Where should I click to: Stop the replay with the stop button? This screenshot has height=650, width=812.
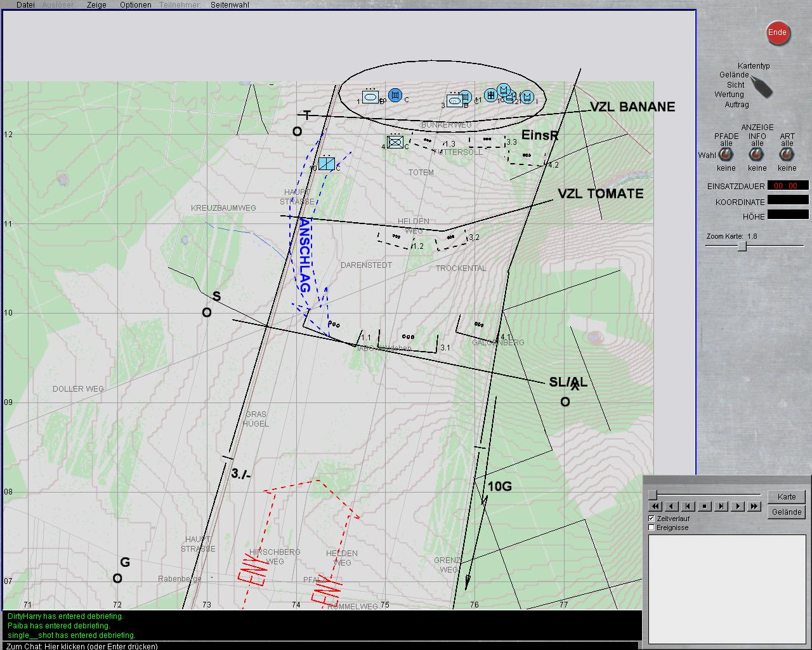click(704, 507)
